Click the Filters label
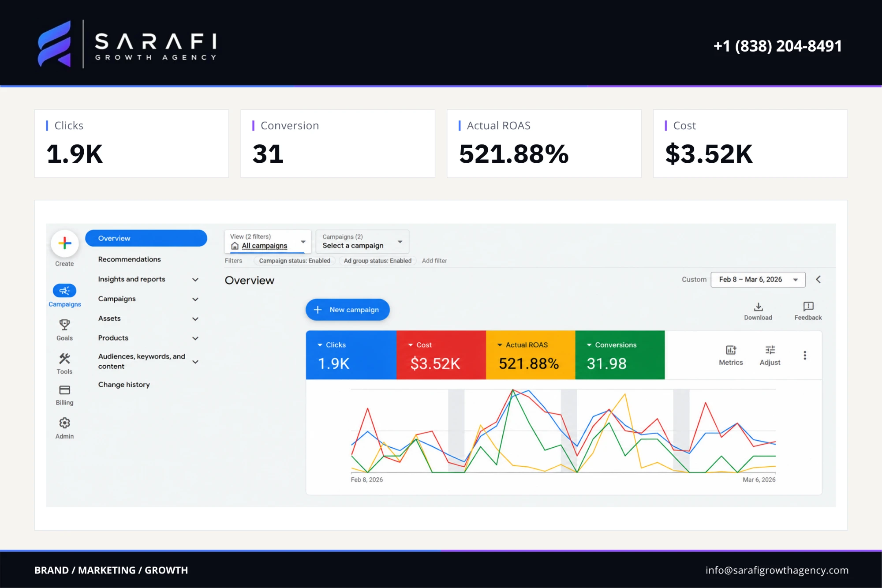 (x=233, y=261)
